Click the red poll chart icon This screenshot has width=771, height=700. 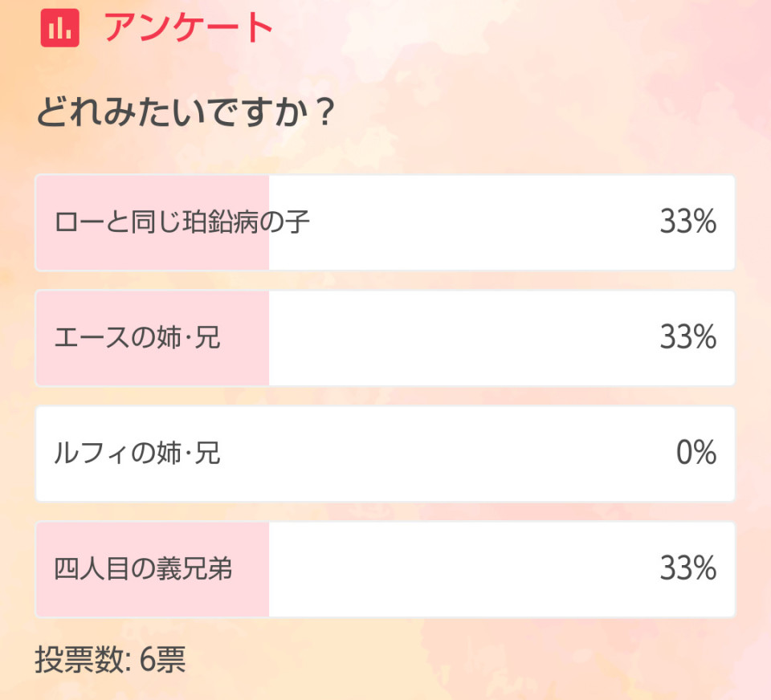[60, 27]
